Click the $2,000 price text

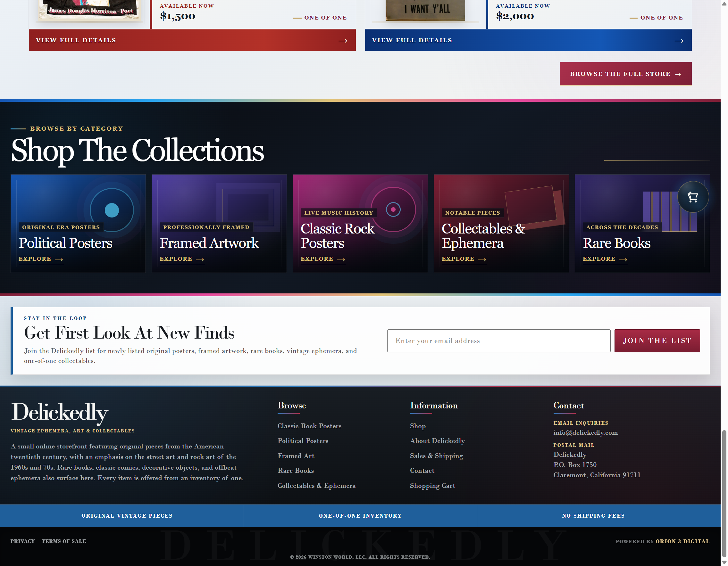(515, 16)
